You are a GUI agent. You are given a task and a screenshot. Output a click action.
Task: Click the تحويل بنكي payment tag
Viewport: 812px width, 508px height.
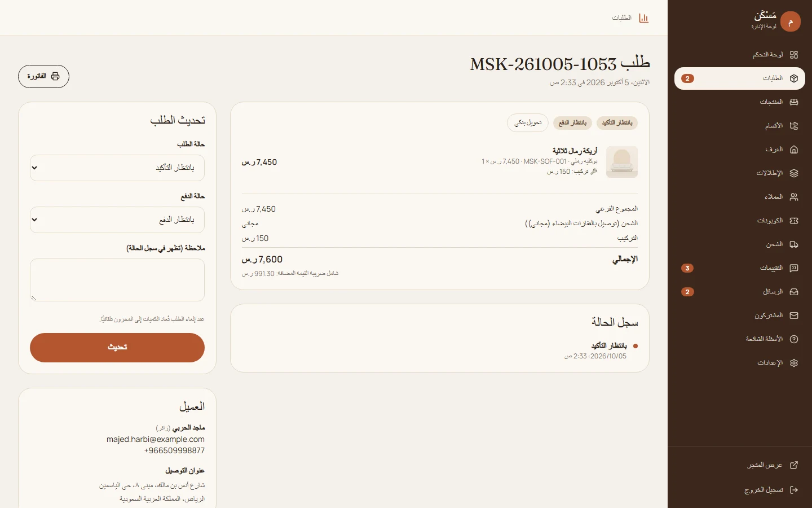click(528, 122)
